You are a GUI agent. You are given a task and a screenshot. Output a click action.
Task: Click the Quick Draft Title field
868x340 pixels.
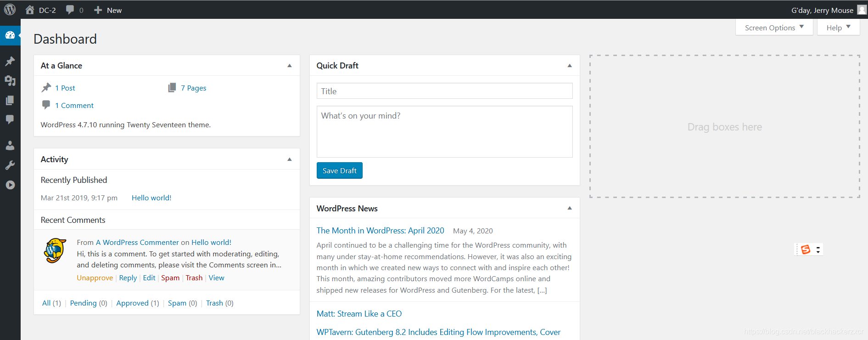445,91
